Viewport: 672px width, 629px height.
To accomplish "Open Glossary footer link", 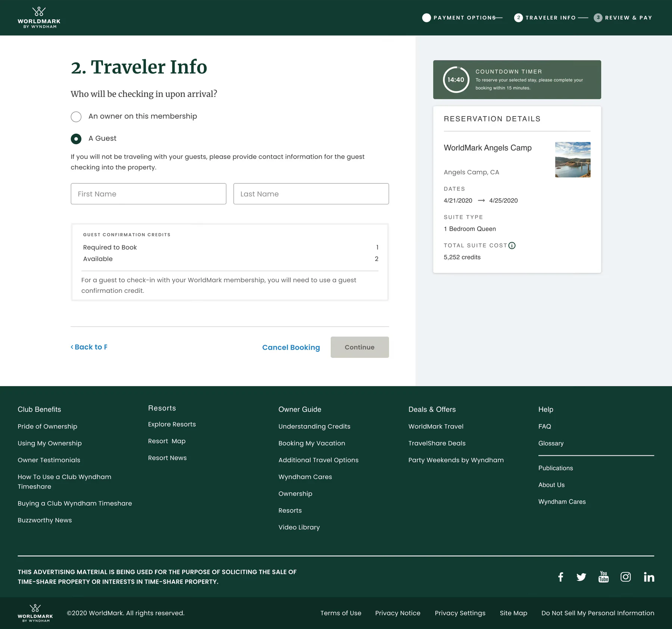I will [x=551, y=443].
